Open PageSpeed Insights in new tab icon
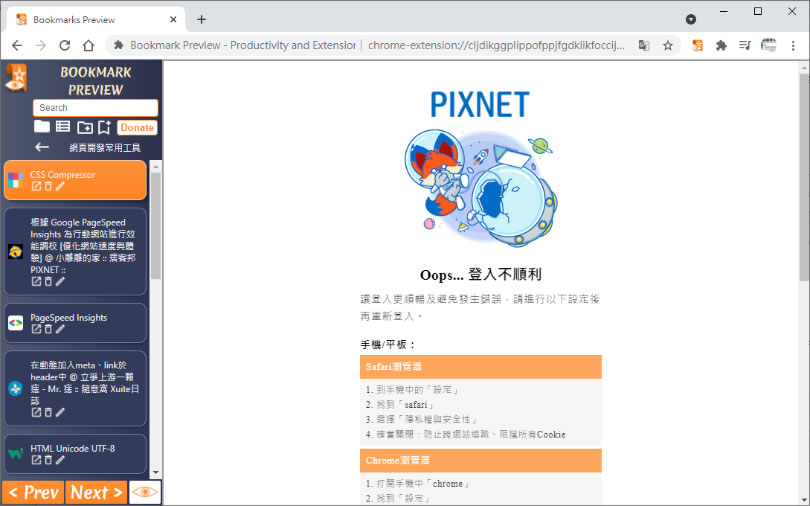This screenshot has height=506, width=810. coord(36,329)
